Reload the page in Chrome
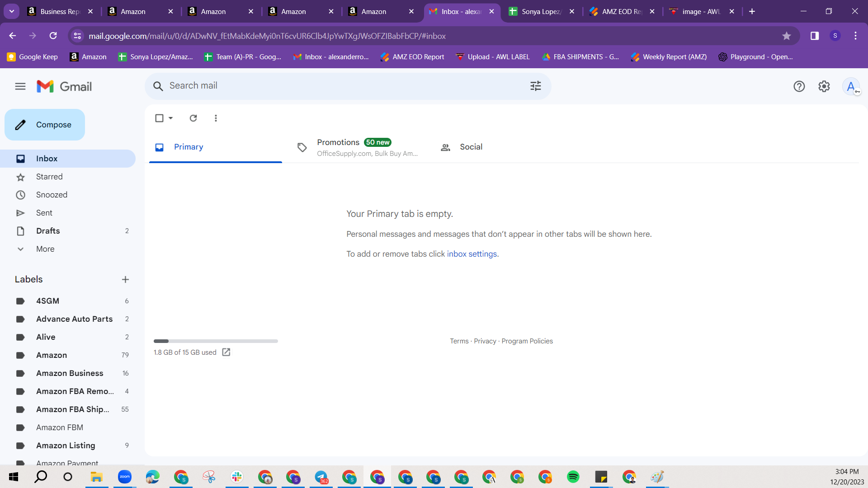Viewport: 868px width, 488px height. tap(53, 36)
